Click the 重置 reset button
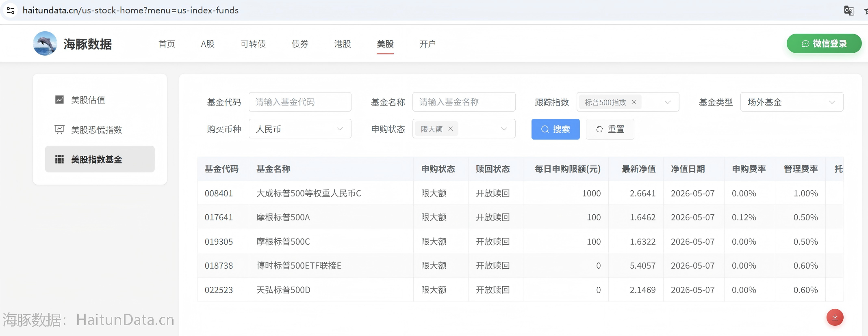 tap(610, 129)
